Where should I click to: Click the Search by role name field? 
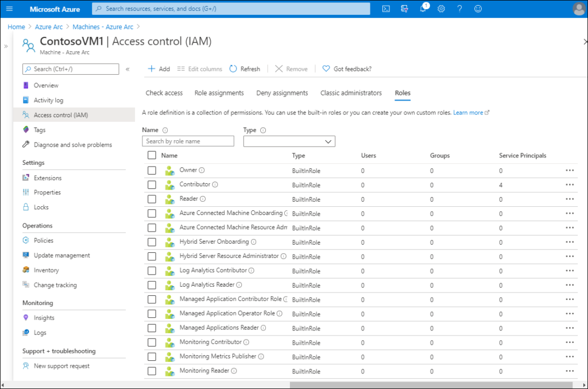(188, 141)
